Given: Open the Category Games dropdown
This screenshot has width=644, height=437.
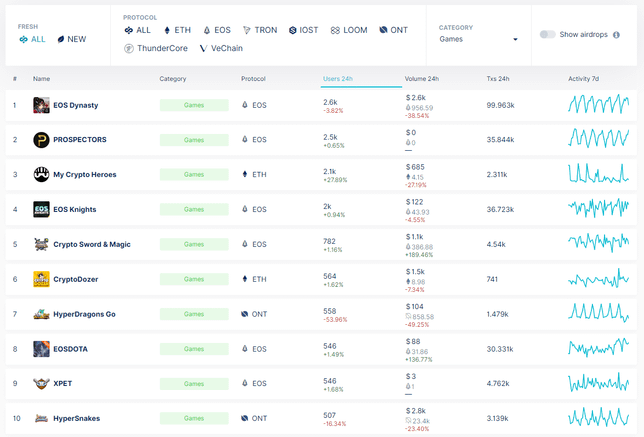Looking at the screenshot, I should pyautogui.click(x=478, y=39).
